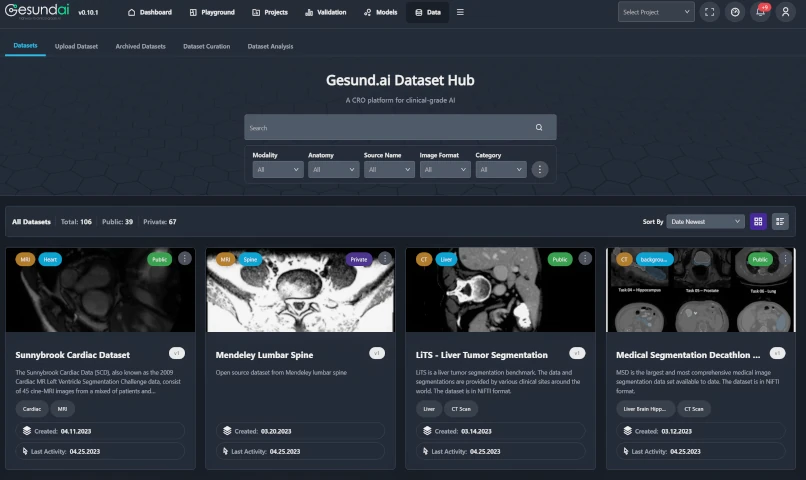Click v1 version badge on LiTS dataset
806x480 pixels.
(577, 353)
